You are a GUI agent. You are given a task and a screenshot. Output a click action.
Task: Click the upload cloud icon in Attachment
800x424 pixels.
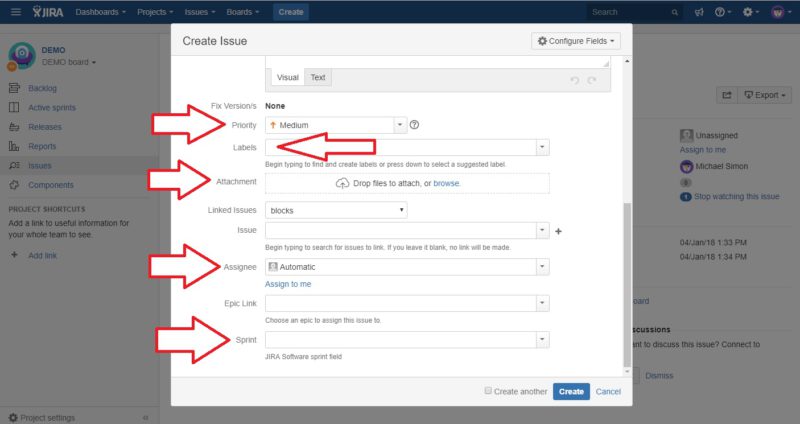click(342, 183)
